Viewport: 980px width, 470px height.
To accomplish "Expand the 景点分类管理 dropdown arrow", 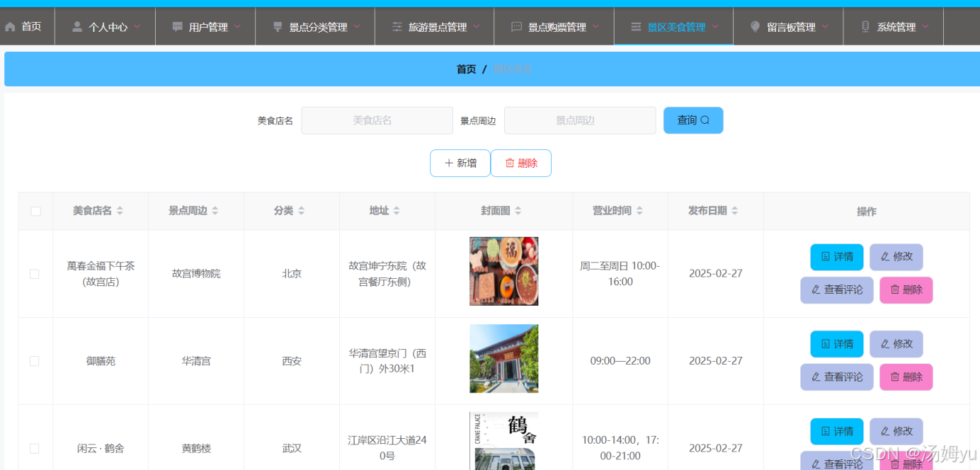I will coord(357,27).
